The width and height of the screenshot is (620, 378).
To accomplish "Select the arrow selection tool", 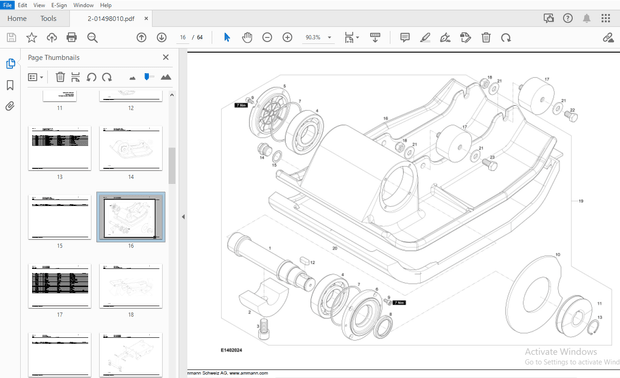I will [227, 38].
